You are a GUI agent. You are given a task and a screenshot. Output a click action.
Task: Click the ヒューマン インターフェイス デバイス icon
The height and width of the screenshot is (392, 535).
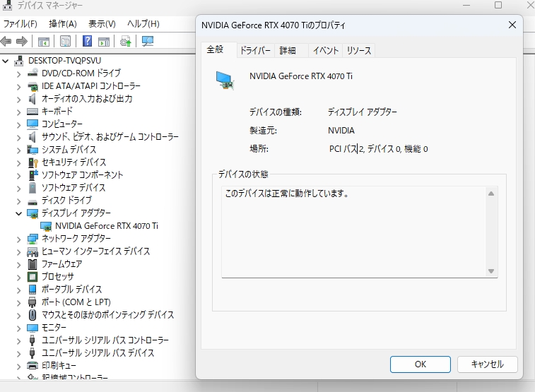click(33, 251)
